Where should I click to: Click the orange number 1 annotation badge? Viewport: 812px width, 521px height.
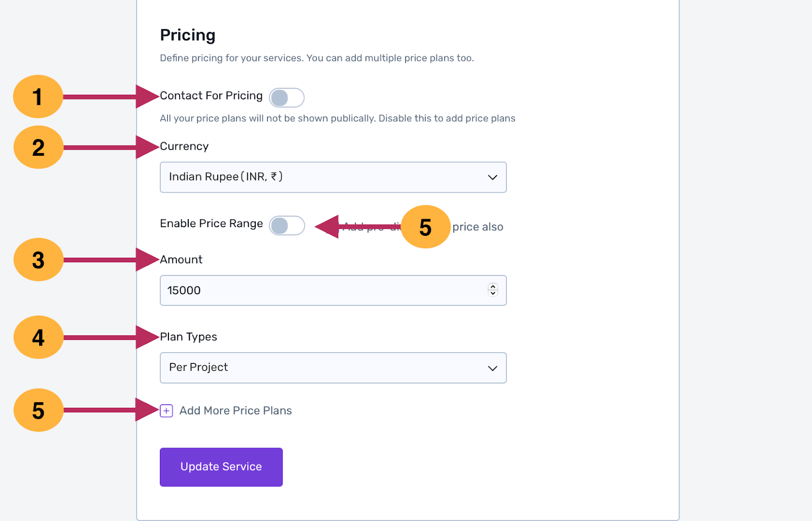(38, 97)
